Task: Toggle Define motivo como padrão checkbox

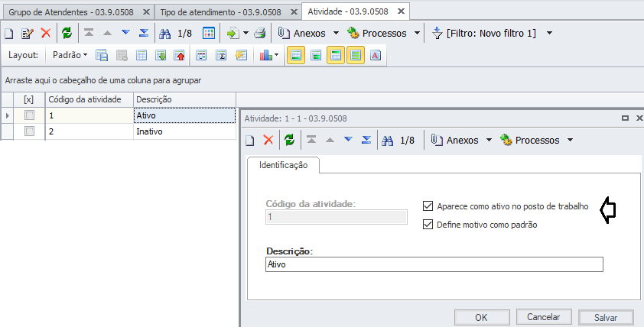Action: [428, 225]
